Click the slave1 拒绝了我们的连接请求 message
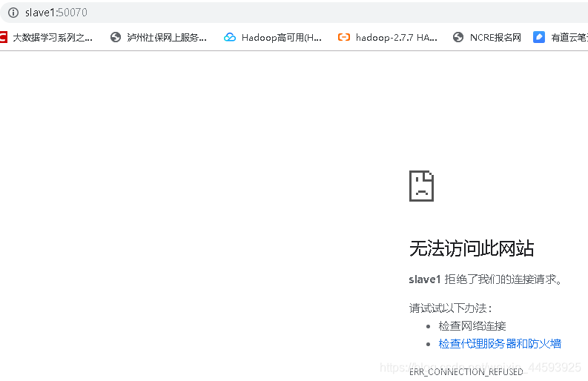 (x=486, y=279)
